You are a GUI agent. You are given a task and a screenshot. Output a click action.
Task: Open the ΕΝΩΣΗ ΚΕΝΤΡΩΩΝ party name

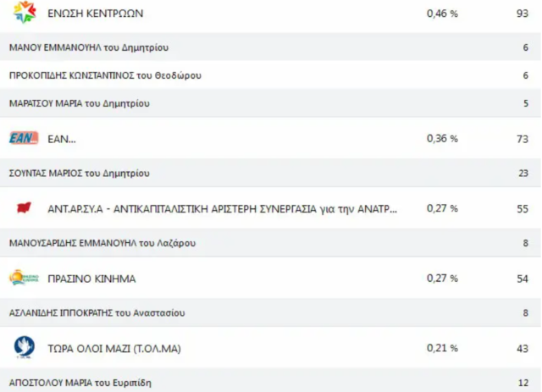(x=96, y=14)
